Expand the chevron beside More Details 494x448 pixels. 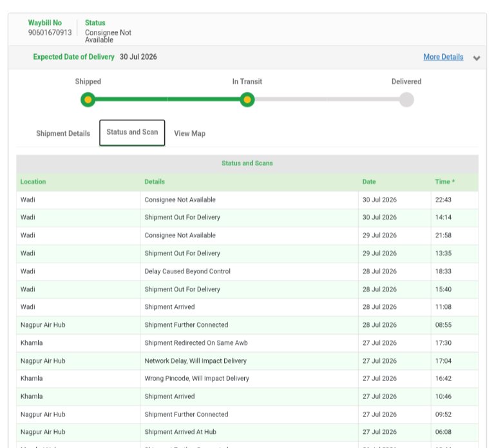coord(477,58)
